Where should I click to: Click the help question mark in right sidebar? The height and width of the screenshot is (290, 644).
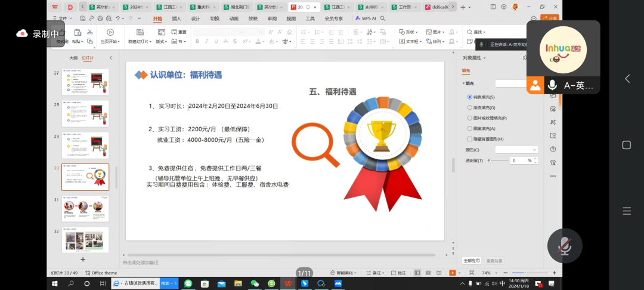click(553, 149)
